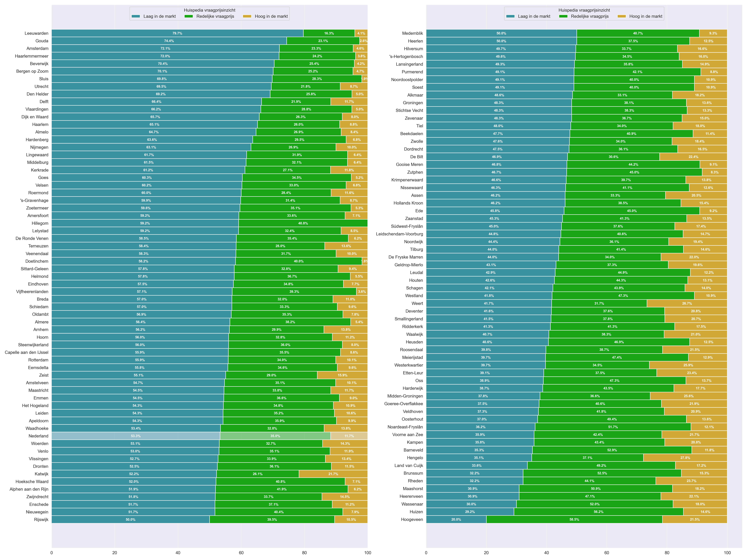Click the 'Hoog in de markt' swatch in the Leeuwarden chart legend
The image size is (747, 560).
pyautogui.click(x=247, y=16)
